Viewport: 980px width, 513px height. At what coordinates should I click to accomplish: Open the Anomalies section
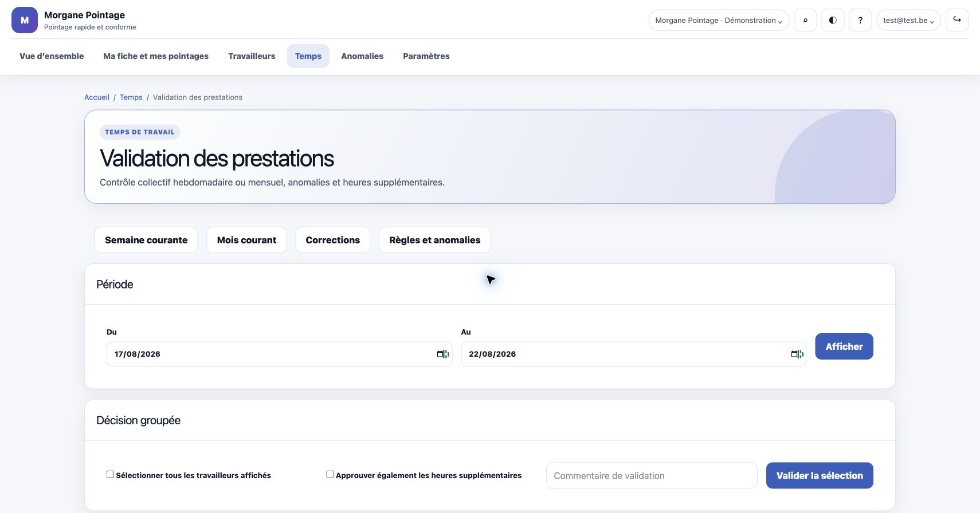coord(362,56)
